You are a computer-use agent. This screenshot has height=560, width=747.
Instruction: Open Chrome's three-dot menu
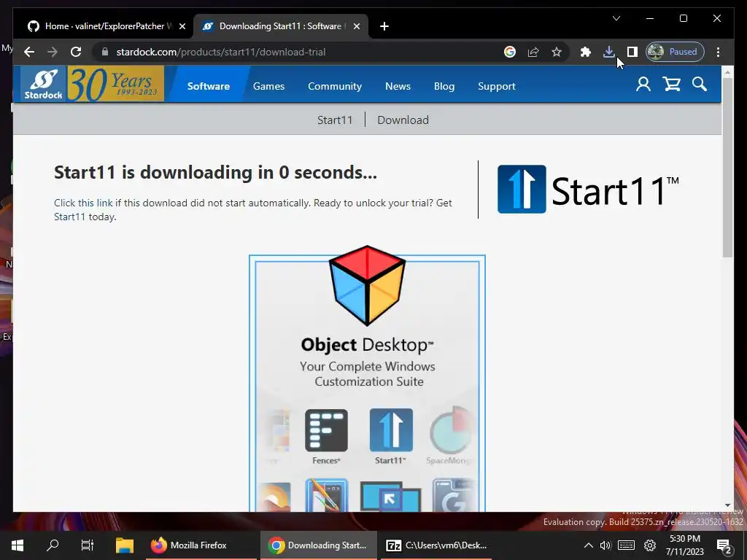coord(718,52)
